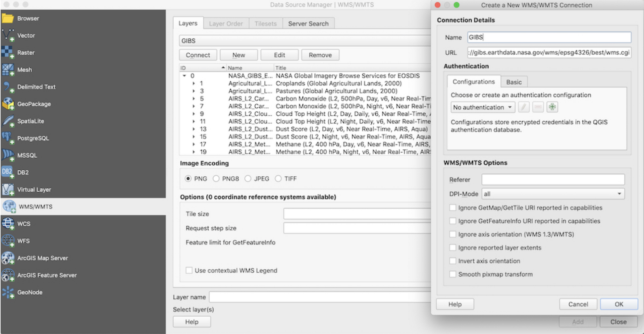Choose the Virtual Layer icon

tap(7, 189)
